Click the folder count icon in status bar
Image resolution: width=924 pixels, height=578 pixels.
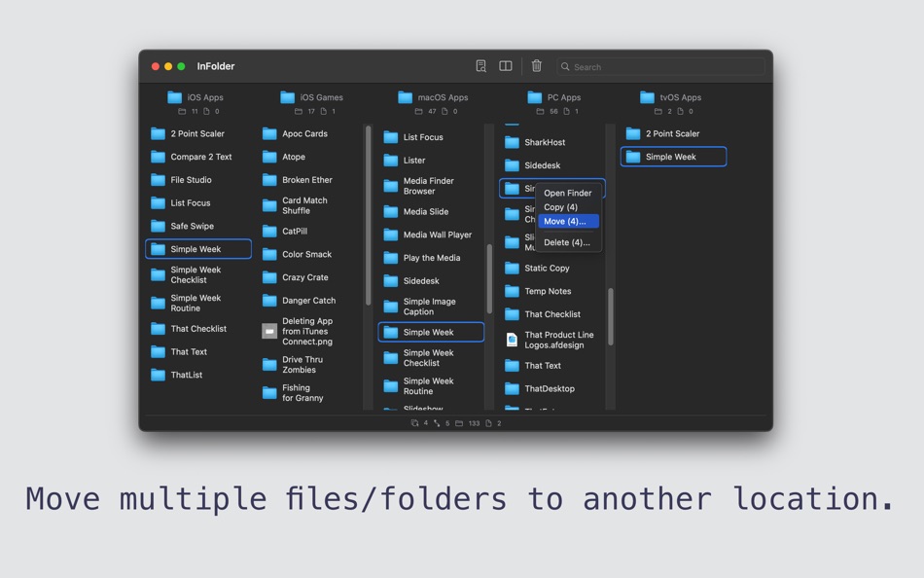[x=459, y=423]
